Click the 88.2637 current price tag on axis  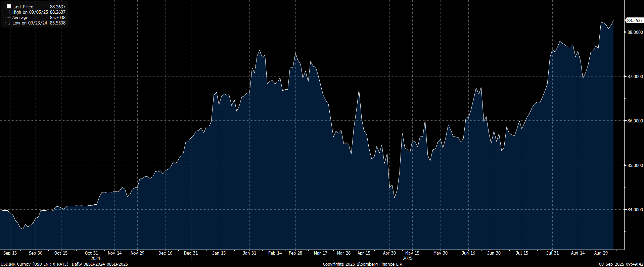[x=635, y=20]
